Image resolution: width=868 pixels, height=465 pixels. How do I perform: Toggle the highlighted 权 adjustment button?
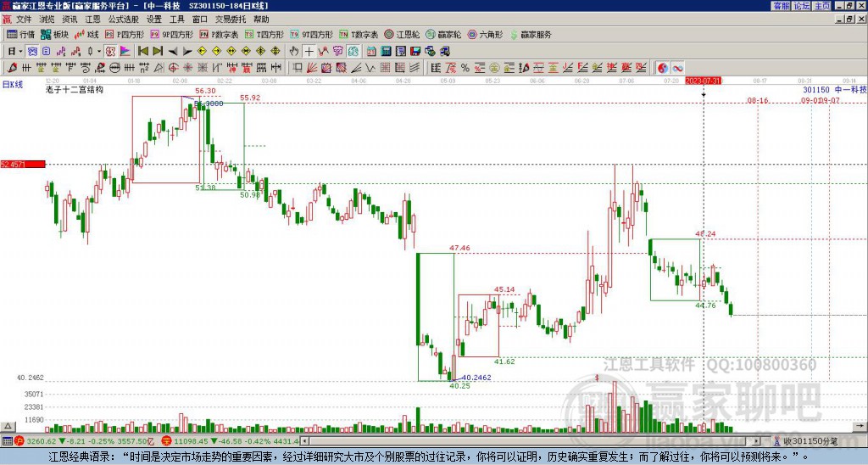[x=110, y=51]
